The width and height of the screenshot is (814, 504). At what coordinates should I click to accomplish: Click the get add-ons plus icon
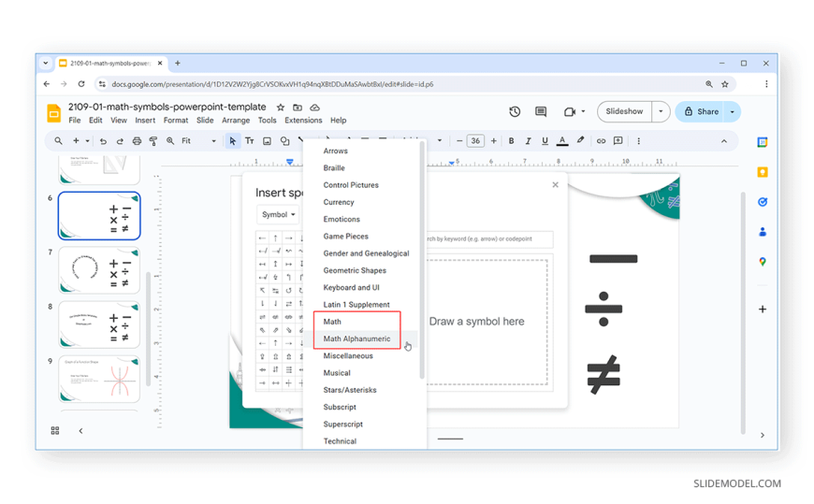pyautogui.click(x=763, y=310)
